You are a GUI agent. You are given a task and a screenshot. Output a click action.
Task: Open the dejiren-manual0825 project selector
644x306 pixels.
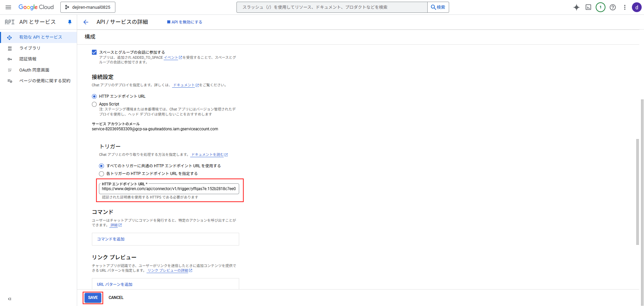88,7
